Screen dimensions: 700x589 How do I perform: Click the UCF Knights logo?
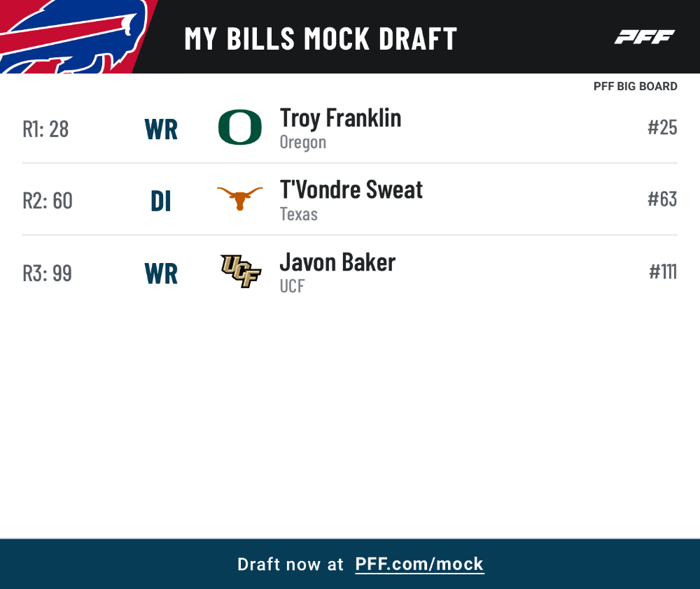click(x=241, y=271)
